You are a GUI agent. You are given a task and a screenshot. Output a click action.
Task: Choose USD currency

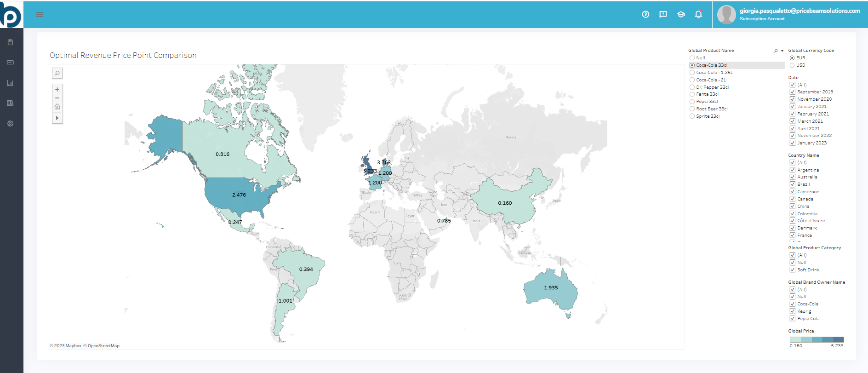792,65
